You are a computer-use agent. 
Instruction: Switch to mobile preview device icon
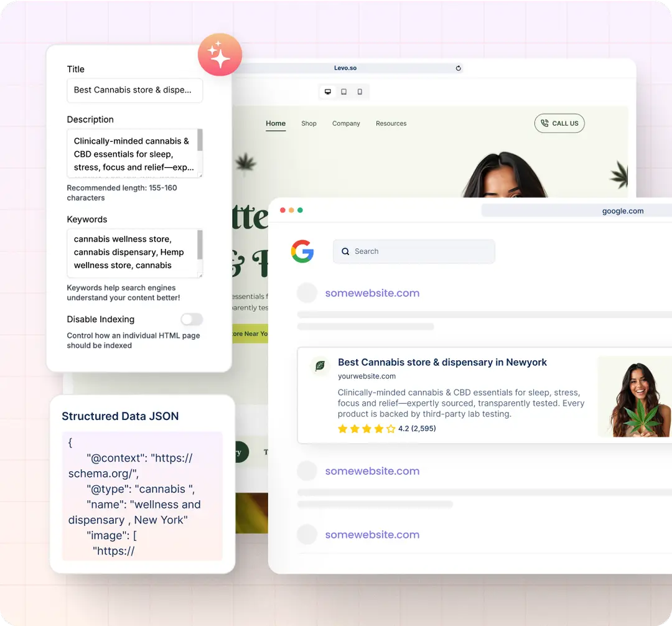360,91
